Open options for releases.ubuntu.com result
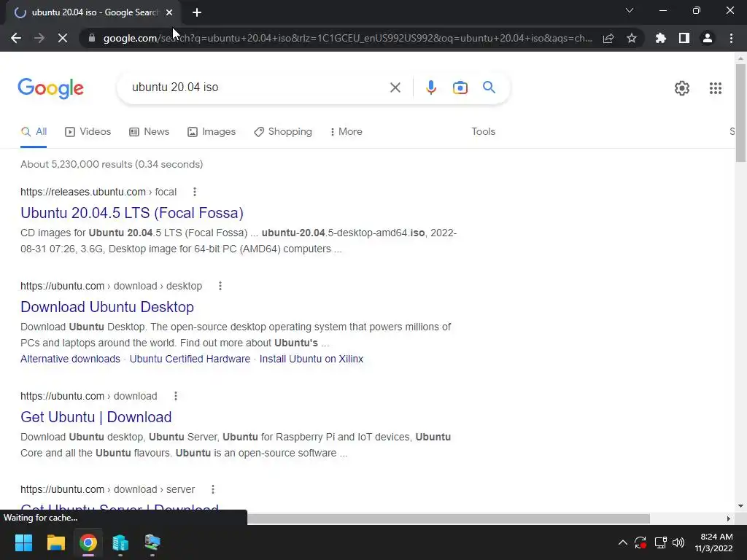 194,192
